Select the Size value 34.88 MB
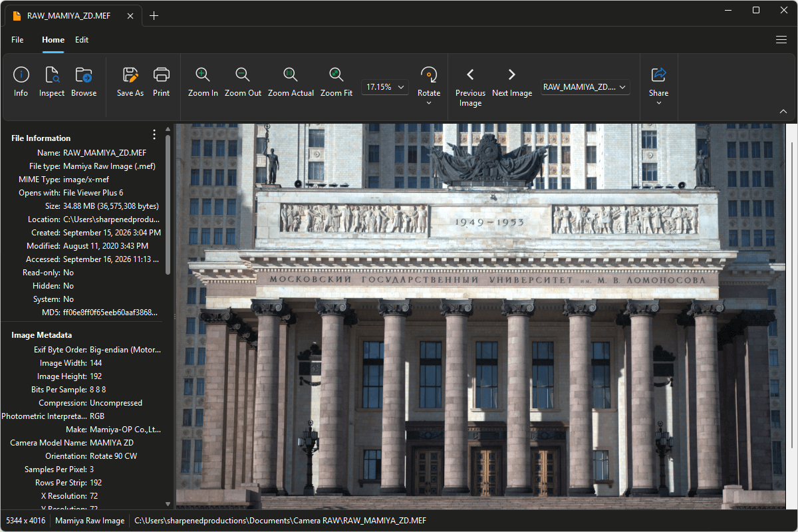 111,206
